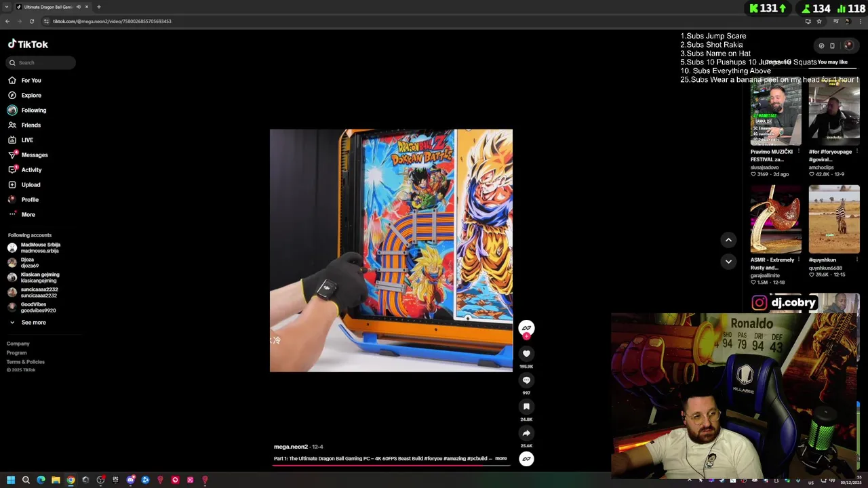Open Terms & Policies footer link
Image resolution: width=868 pixels, height=488 pixels.
[x=26, y=362]
